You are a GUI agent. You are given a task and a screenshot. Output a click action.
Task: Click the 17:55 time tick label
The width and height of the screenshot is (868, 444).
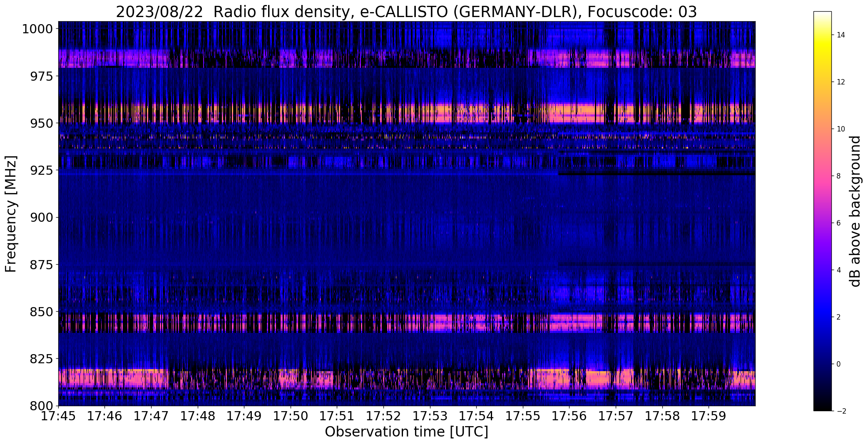tap(523, 416)
